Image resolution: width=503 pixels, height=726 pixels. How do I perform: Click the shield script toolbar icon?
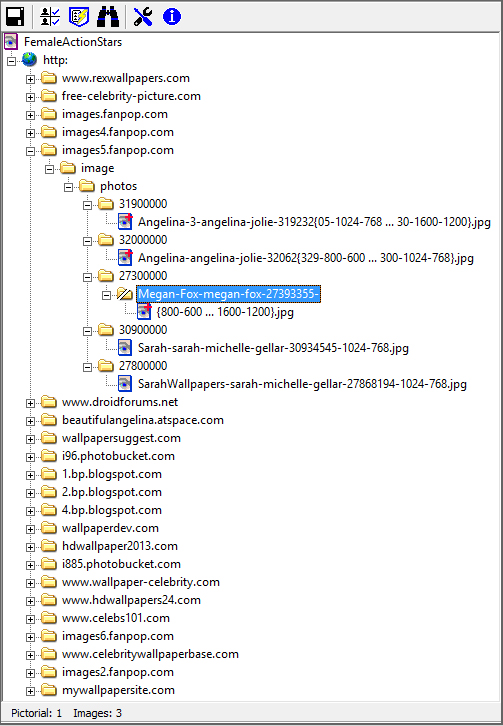[x=79, y=17]
